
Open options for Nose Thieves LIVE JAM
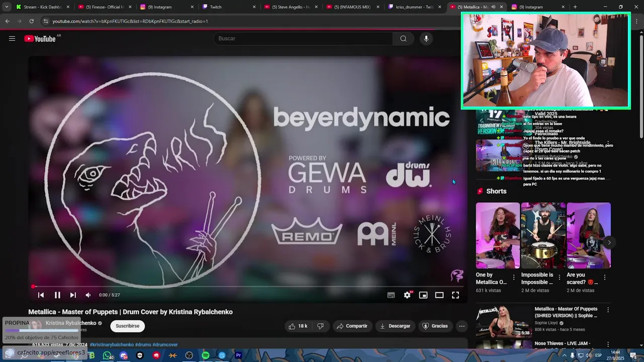[608, 344]
